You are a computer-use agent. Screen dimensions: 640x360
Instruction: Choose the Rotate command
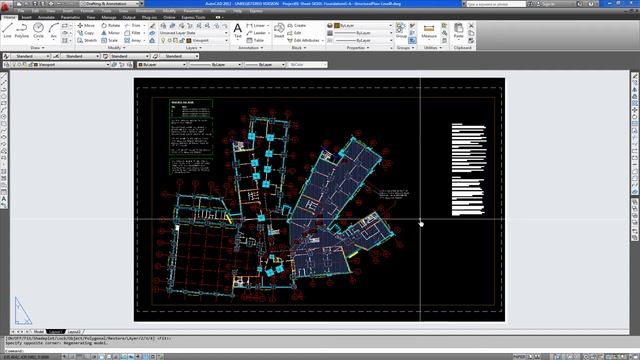point(111,25)
